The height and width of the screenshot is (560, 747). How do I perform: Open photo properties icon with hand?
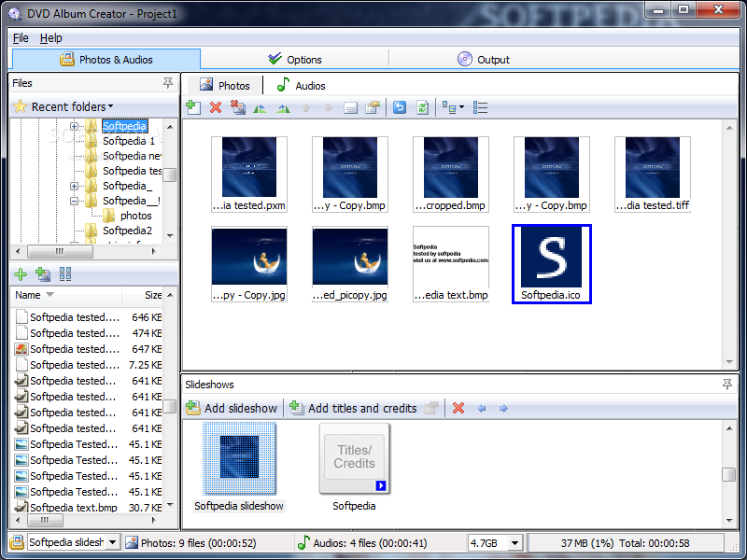[373, 107]
